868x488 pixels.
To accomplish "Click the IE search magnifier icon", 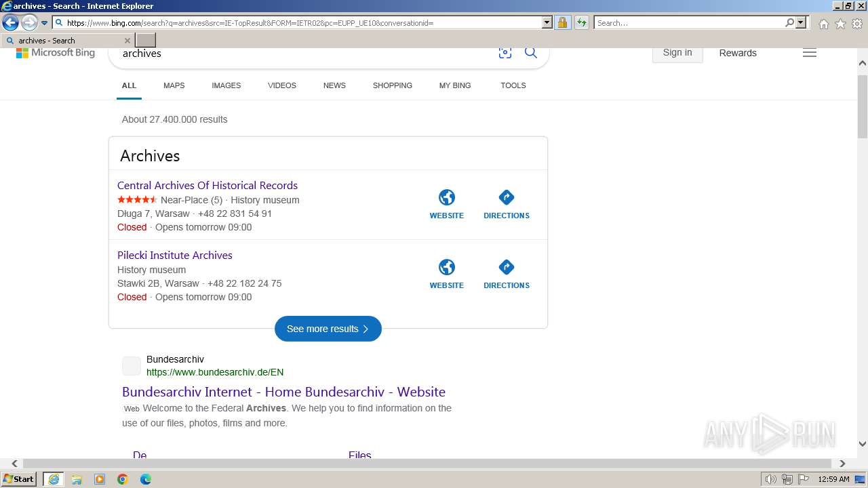I will click(790, 22).
